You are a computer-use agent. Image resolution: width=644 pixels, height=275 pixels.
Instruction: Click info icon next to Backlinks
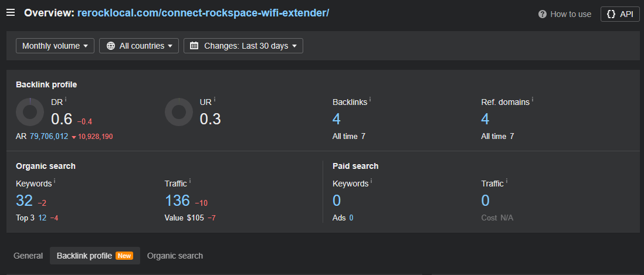click(x=370, y=99)
